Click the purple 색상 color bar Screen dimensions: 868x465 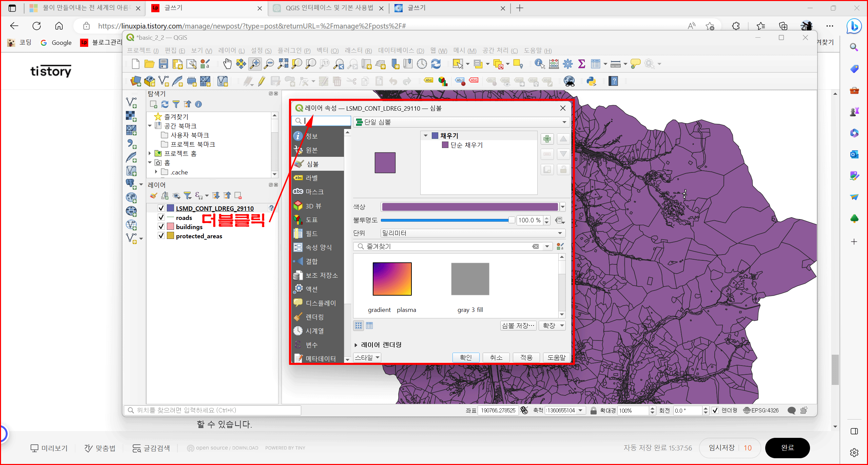click(x=469, y=207)
